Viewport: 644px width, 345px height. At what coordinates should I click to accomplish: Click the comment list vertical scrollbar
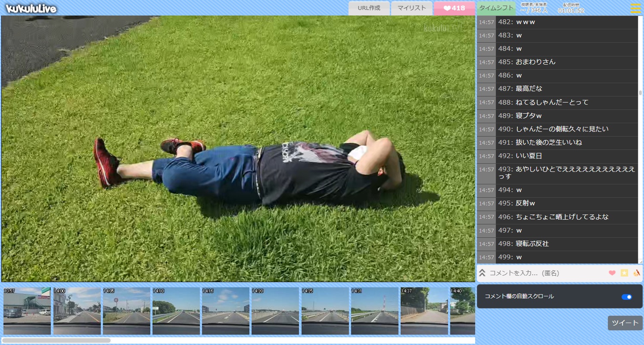click(x=640, y=93)
